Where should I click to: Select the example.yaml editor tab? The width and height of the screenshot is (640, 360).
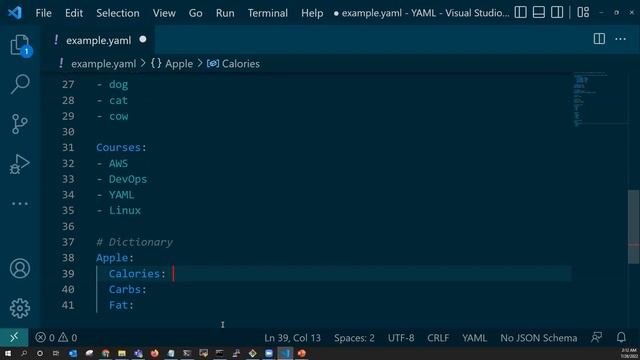coord(98,40)
